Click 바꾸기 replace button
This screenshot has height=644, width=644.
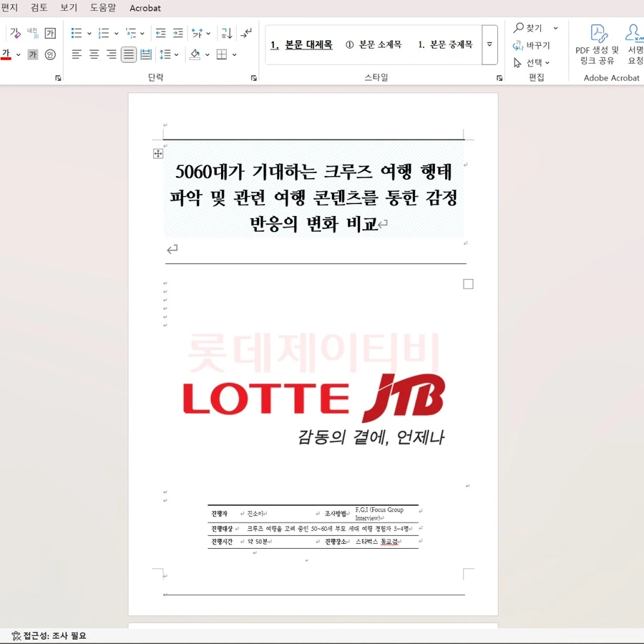[532, 45]
